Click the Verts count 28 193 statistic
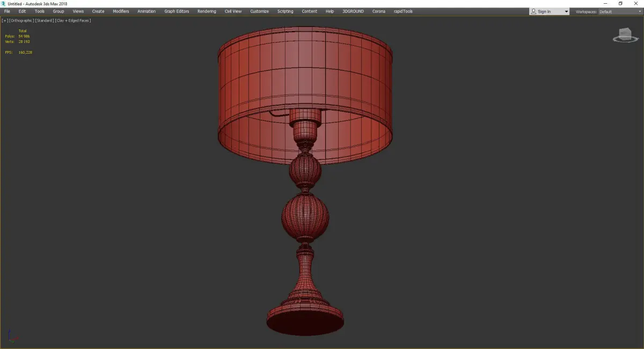The width and height of the screenshot is (644, 349). 24,41
